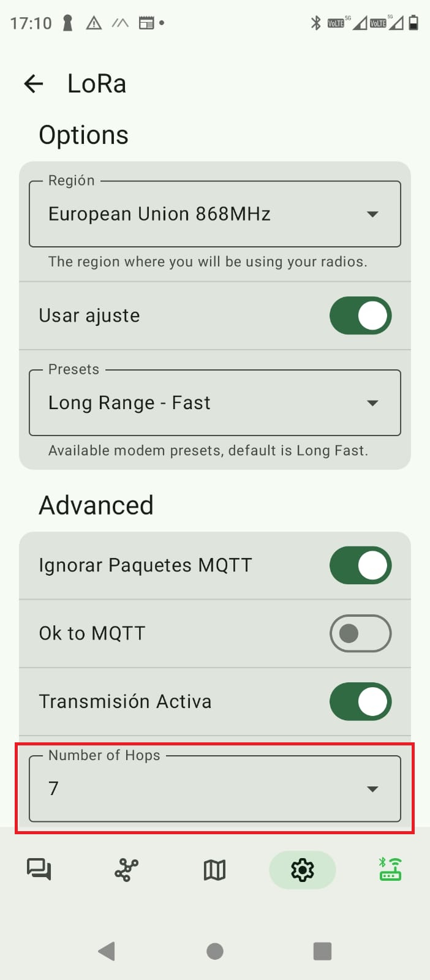
Task: Turn off Ignorar Paquetes MQTT
Action: click(x=360, y=565)
